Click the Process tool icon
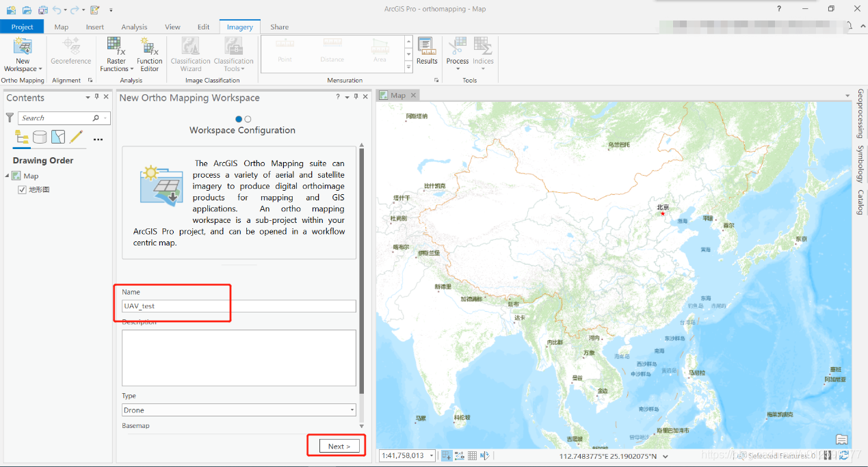Image resolution: width=868 pixels, height=467 pixels. pyautogui.click(x=458, y=46)
